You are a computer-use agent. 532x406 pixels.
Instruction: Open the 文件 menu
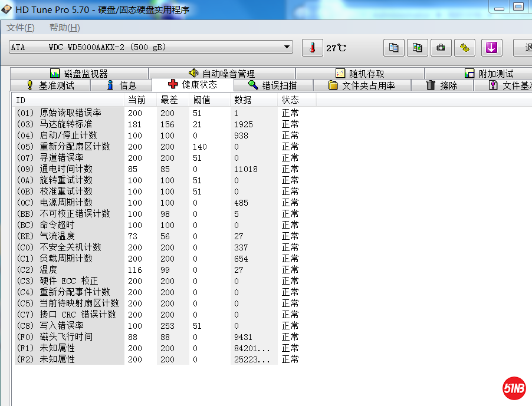(x=21, y=28)
